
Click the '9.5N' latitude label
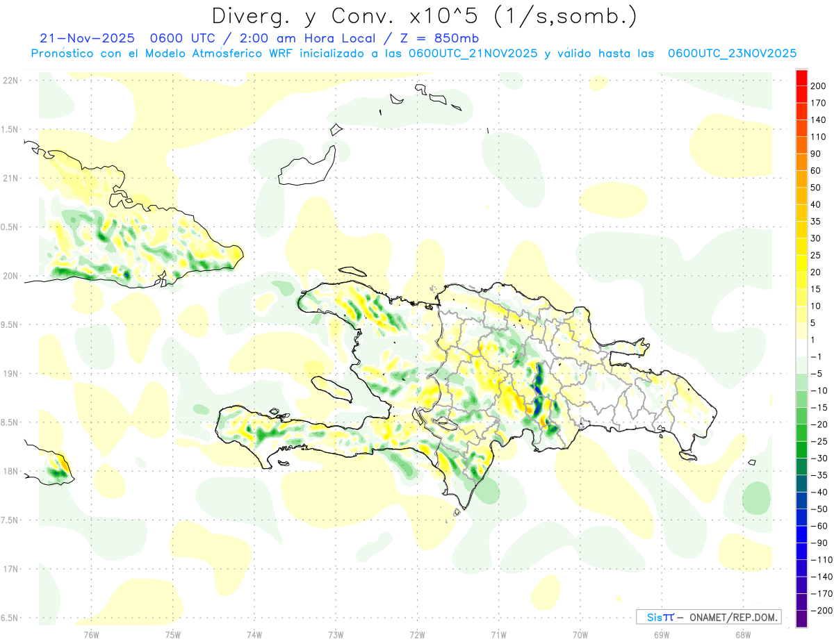[x=10, y=324]
